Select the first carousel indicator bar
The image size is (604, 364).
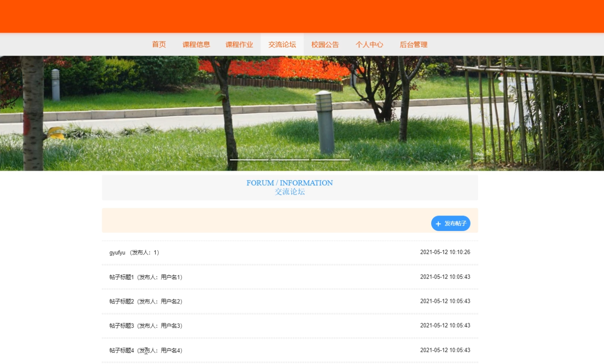pyautogui.click(x=249, y=160)
